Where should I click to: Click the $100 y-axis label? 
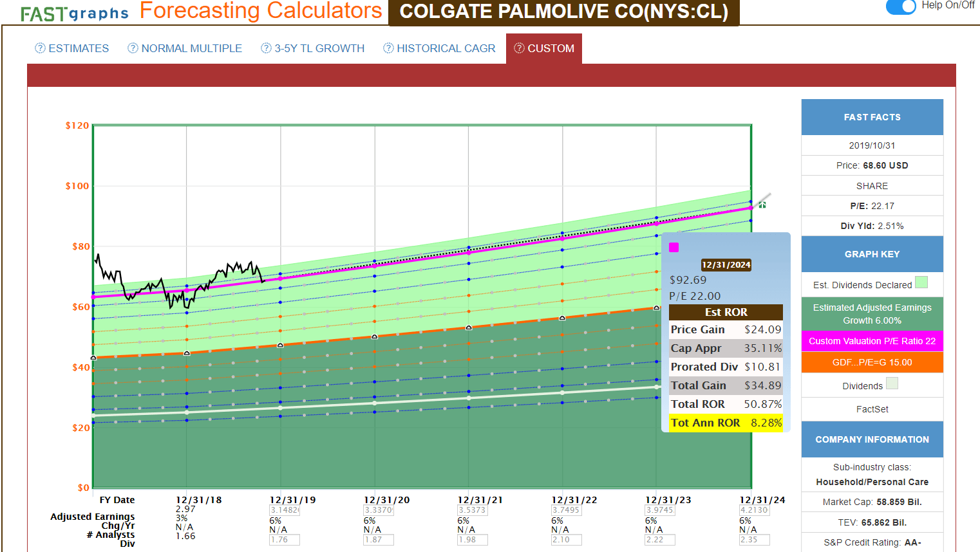[77, 186]
